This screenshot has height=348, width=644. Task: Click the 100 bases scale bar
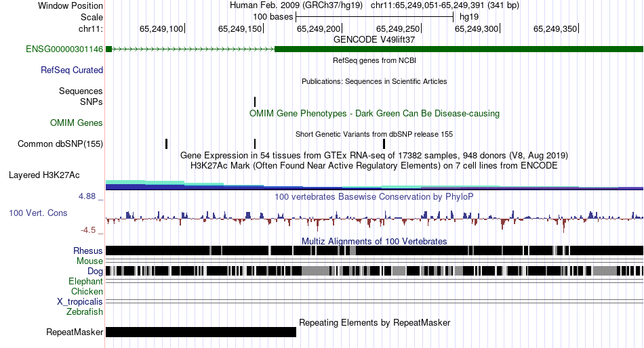click(x=375, y=17)
